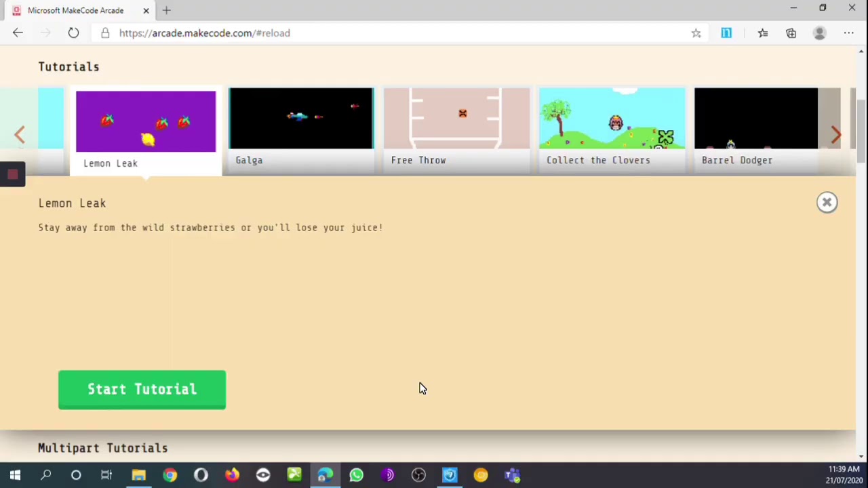Open the Windows Start menu
868x488 pixels.
15,475
